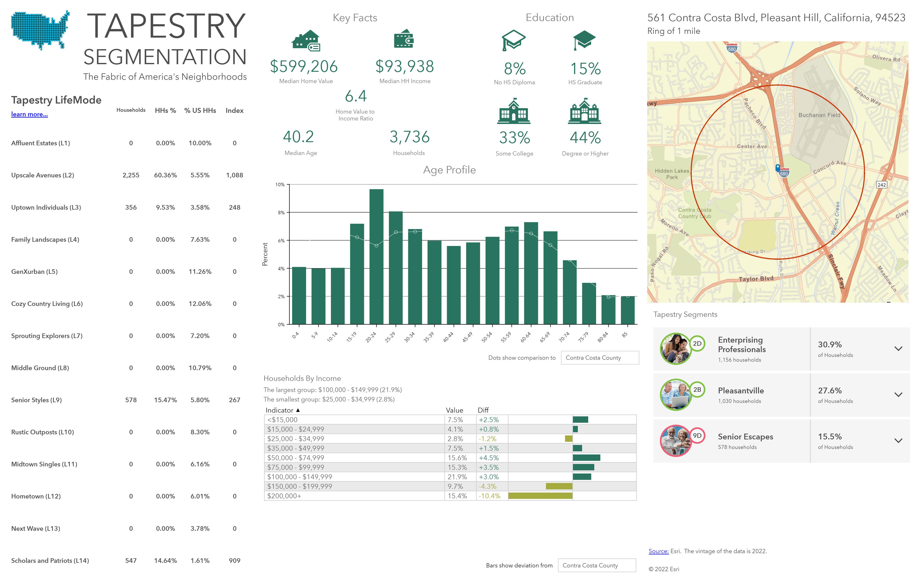Screen dimensions: 924x584
Task: Click the 20-24 age bar
Action: click(x=376, y=257)
